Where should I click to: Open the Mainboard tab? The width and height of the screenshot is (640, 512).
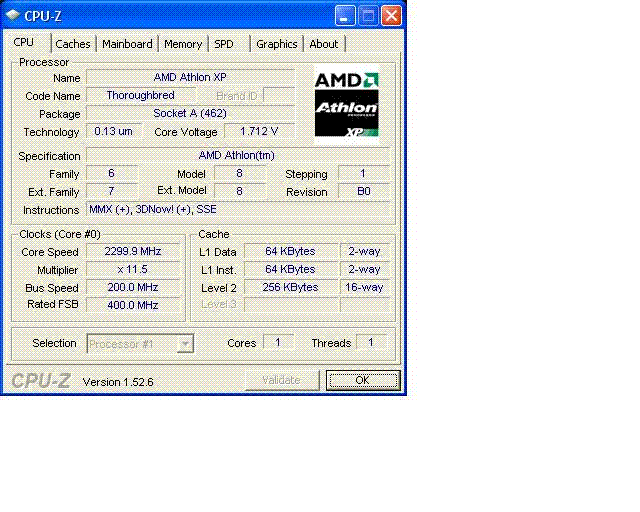(127, 44)
